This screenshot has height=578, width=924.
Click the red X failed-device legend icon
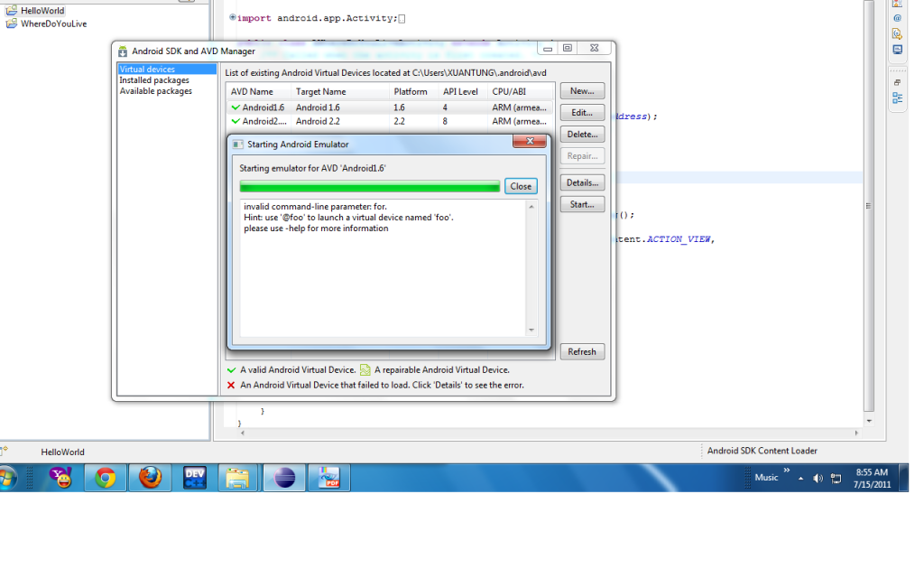pyautogui.click(x=231, y=385)
